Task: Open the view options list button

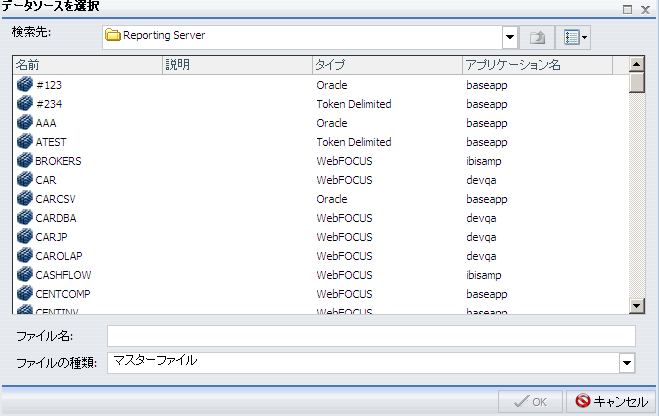Action: [574, 37]
